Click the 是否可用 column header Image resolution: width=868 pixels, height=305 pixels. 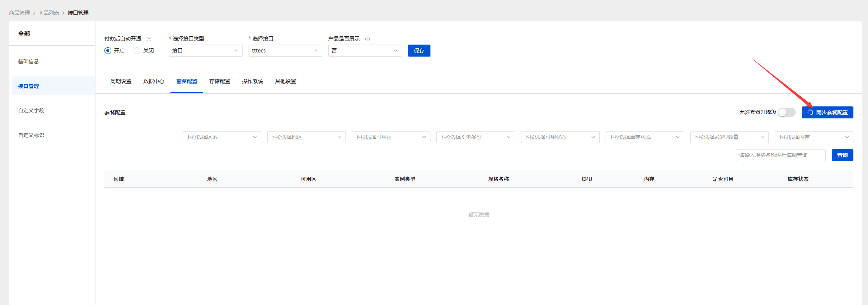point(723,179)
